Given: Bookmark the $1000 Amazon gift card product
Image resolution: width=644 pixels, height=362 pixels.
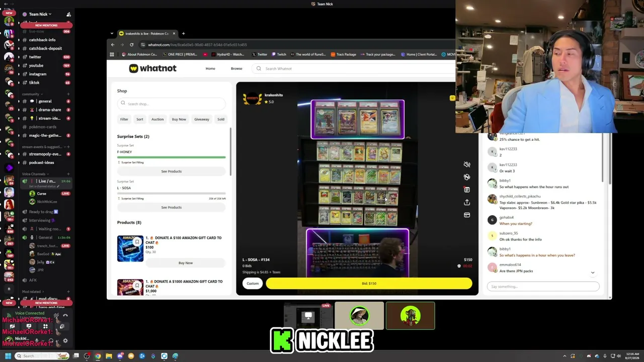Looking at the screenshot, I should click(137, 286).
